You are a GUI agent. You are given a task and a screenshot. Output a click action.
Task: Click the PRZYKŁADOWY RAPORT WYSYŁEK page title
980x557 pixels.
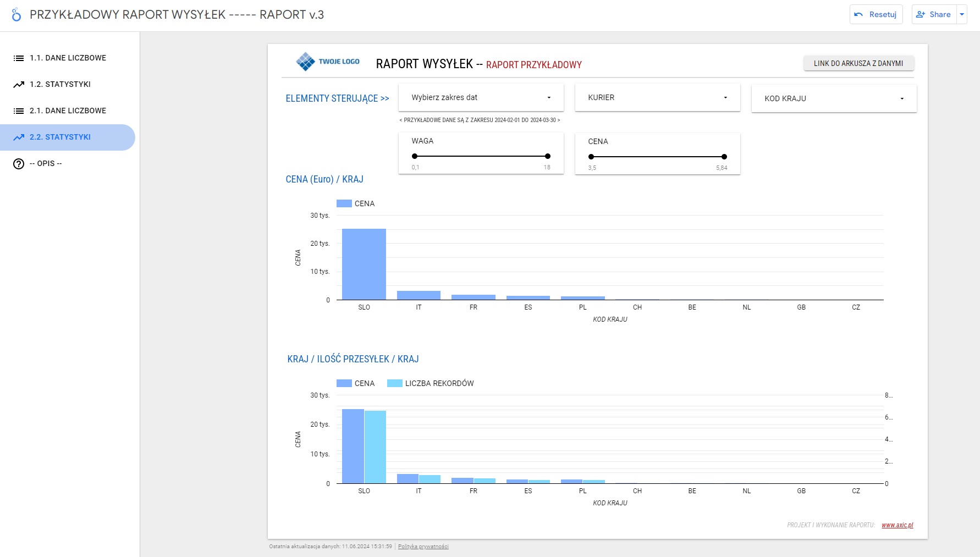click(177, 15)
